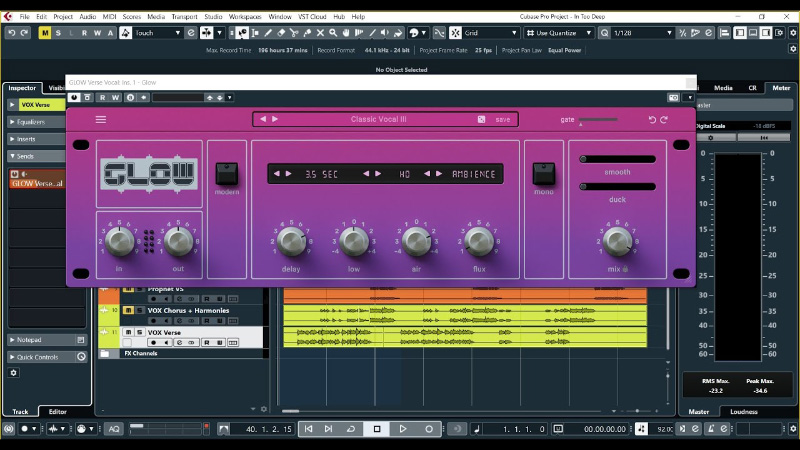Redo in GLOW plugin header
The image size is (800, 450).
[x=664, y=119]
